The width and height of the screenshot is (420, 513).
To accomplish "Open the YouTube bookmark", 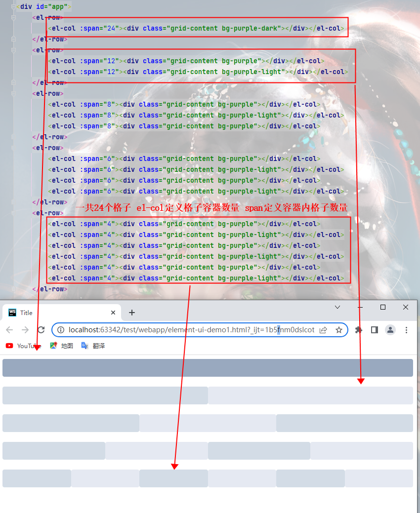I will coord(24,346).
